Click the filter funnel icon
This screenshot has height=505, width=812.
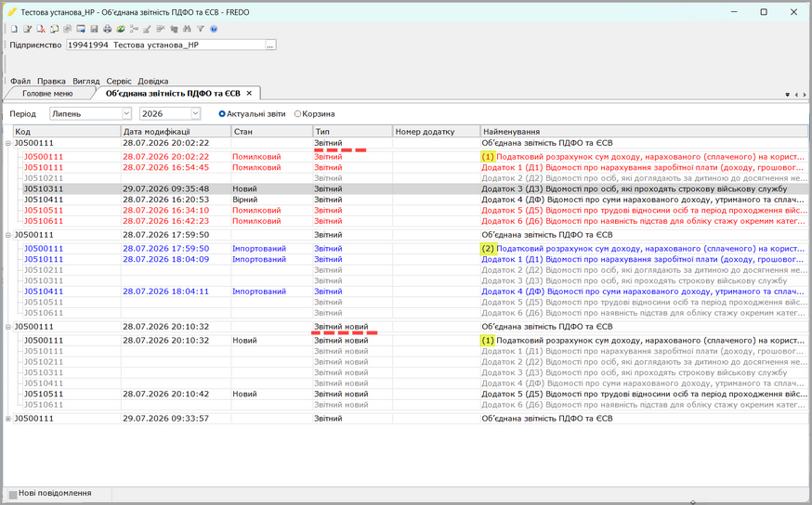201,29
